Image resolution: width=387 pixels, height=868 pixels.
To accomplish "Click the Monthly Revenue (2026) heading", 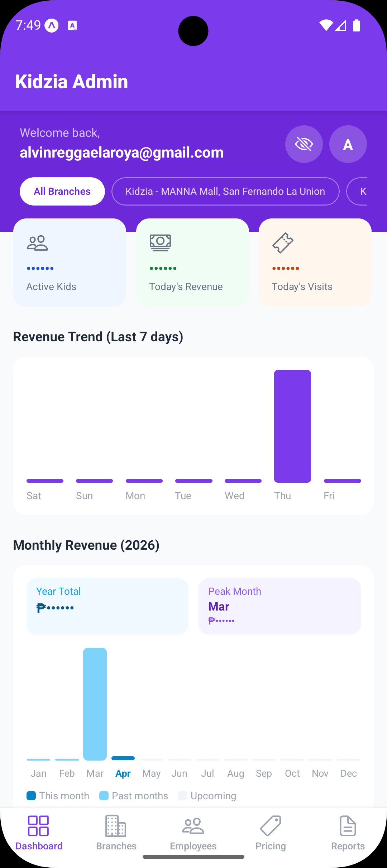I will (x=86, y=545).
